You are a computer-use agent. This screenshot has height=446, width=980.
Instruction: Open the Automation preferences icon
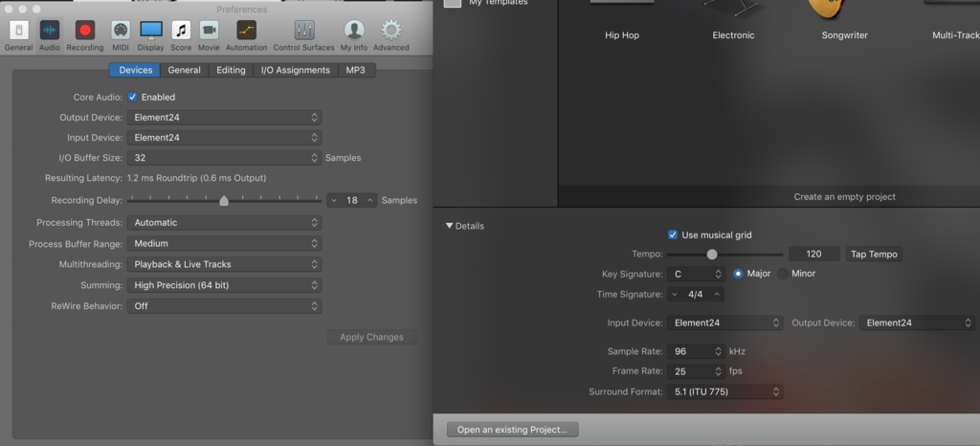(x=246, y=32)
